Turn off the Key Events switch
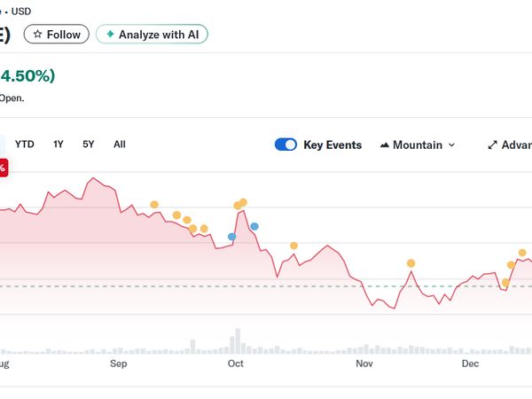 pos(286,145)
